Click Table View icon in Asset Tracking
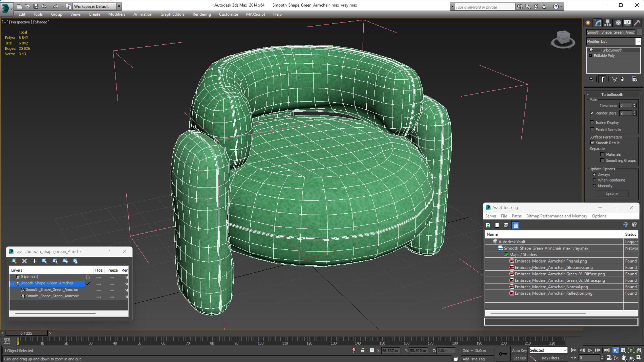This screenshot has width=644, height=362. point(516,225)
